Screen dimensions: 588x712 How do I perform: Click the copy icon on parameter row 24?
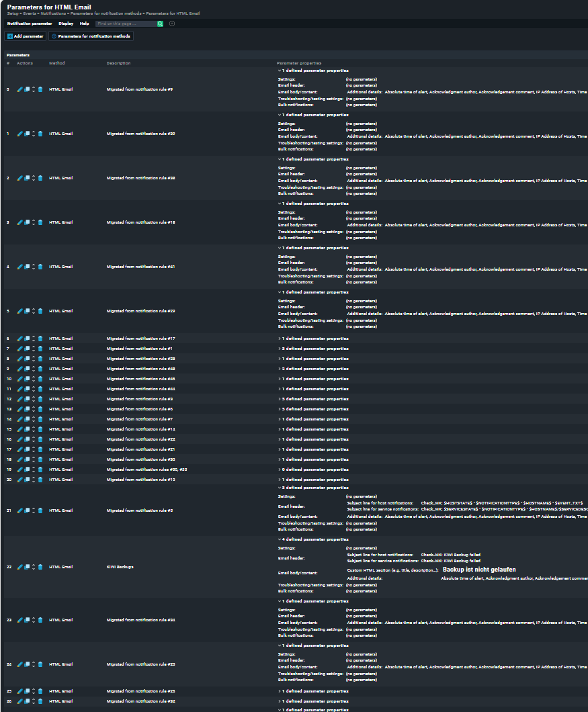coord(27,664)
